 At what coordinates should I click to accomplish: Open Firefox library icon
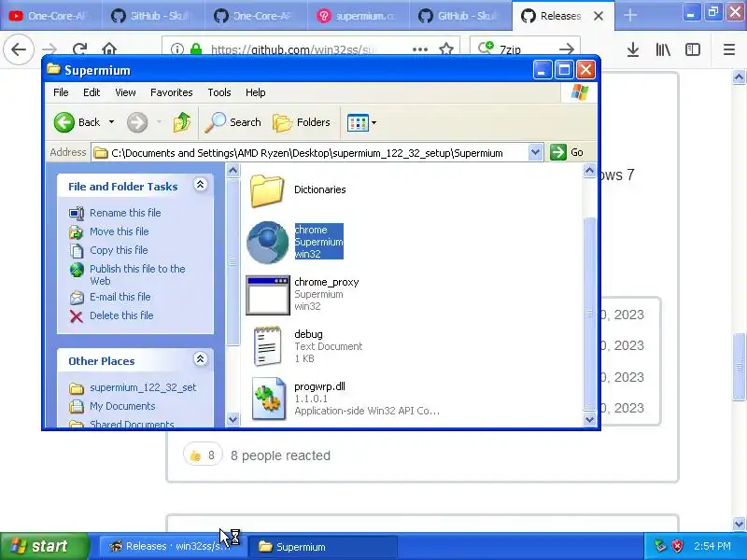coord(663,49)
